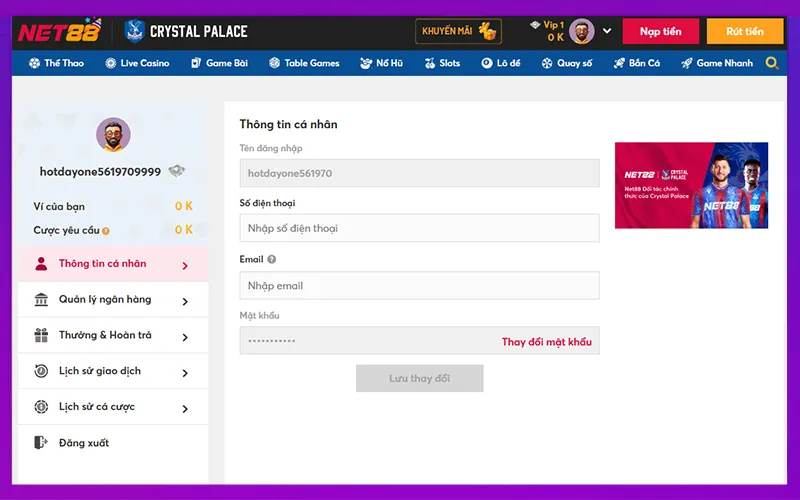Click the bank icon beside Quản lý ngân hàng
Image resolution: width=800 pixels, height=500 pixels.
41,299
